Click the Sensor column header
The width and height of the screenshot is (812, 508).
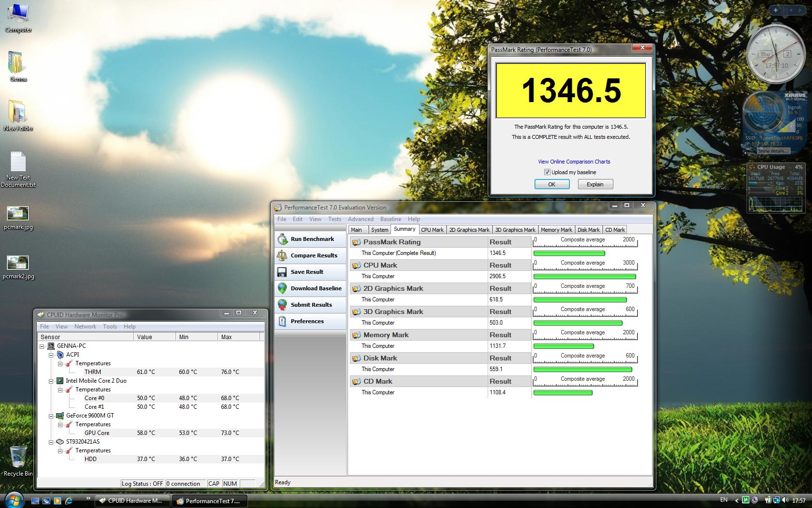(x=85, y=337)
